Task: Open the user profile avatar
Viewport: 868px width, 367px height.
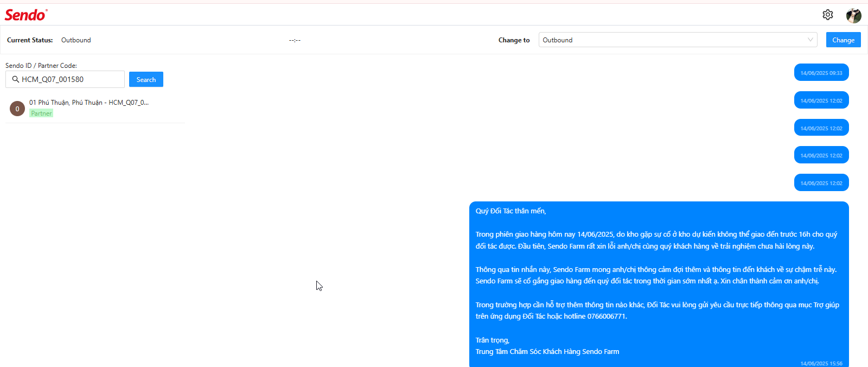Action: (854, 15)
